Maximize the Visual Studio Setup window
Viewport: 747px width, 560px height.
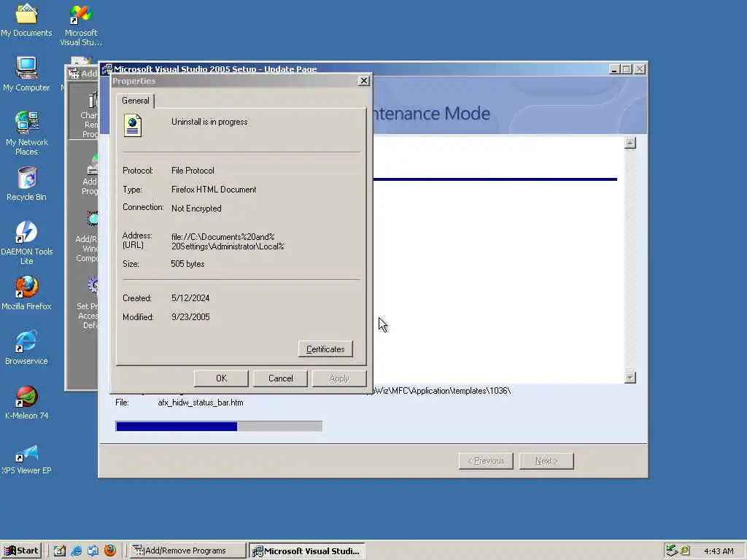pos(627,69)
